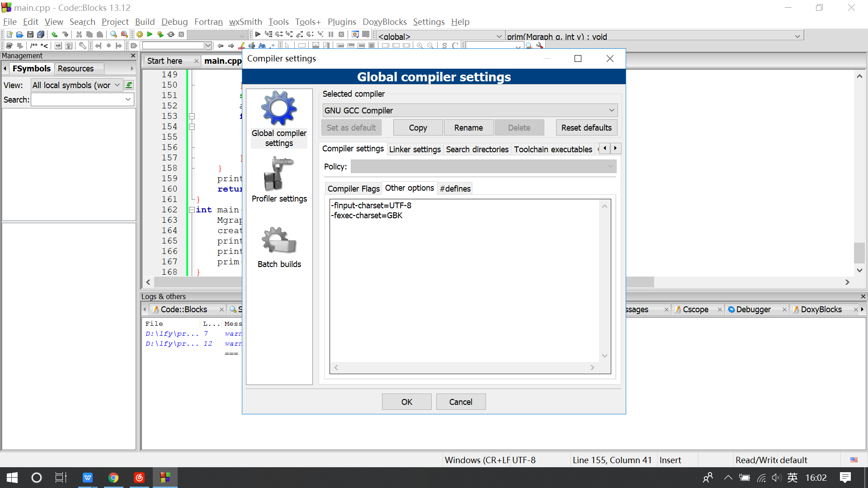This screenshot has width=868, height=488.
Task: Toggle match case Aa search option
Action: 262,46
